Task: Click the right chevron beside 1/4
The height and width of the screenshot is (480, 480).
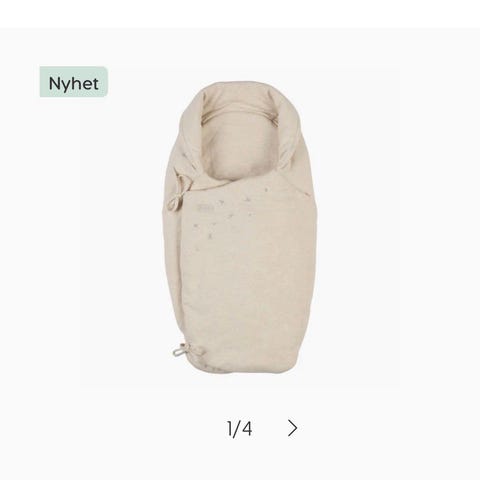Action: pyautogui.click(x=292, y=428)
